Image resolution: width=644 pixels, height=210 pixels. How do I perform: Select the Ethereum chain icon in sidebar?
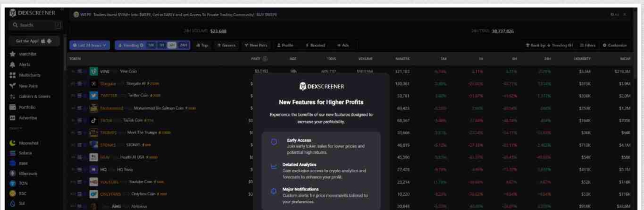tap(13, 173)
